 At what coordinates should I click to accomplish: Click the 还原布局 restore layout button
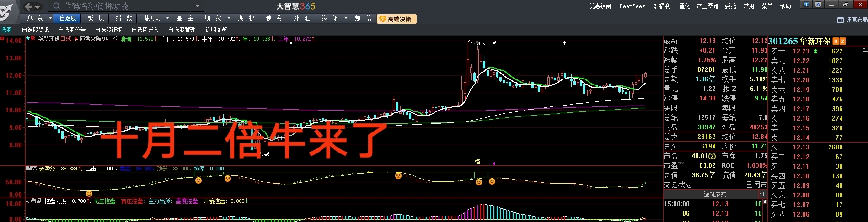pyautogui.click(x=852, y=20)
